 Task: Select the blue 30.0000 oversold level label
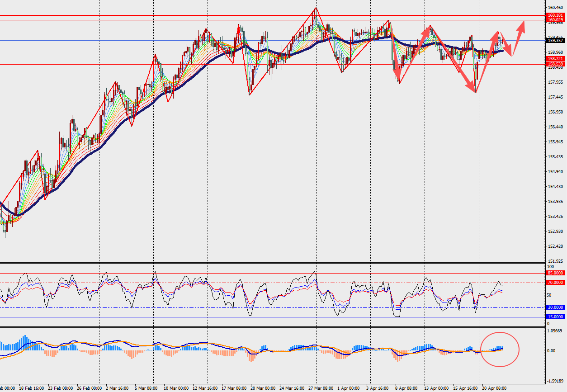tap(555, 307)
